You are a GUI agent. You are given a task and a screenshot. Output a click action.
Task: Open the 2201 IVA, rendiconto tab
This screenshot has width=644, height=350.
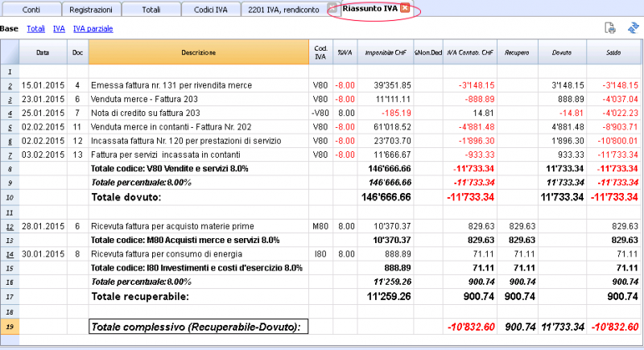pos(283,10)
